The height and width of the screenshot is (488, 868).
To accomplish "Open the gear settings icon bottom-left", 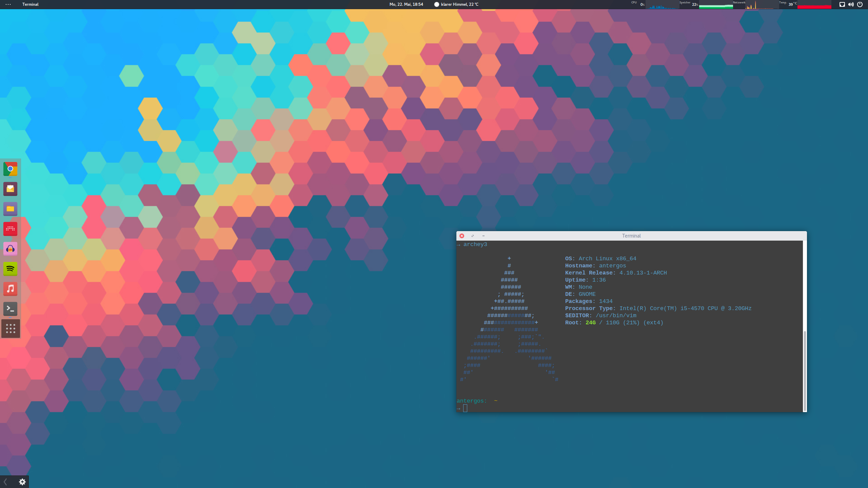I will pyautogui.click(x=22, y=482).
